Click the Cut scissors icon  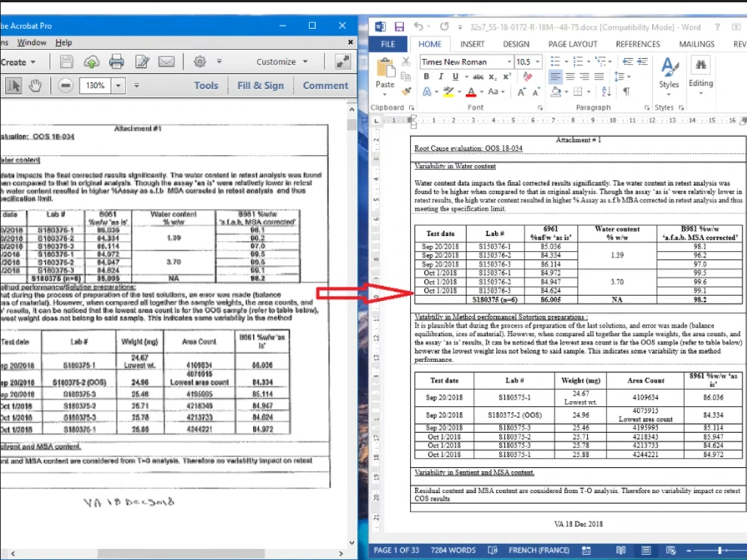(x=406, y=61)
